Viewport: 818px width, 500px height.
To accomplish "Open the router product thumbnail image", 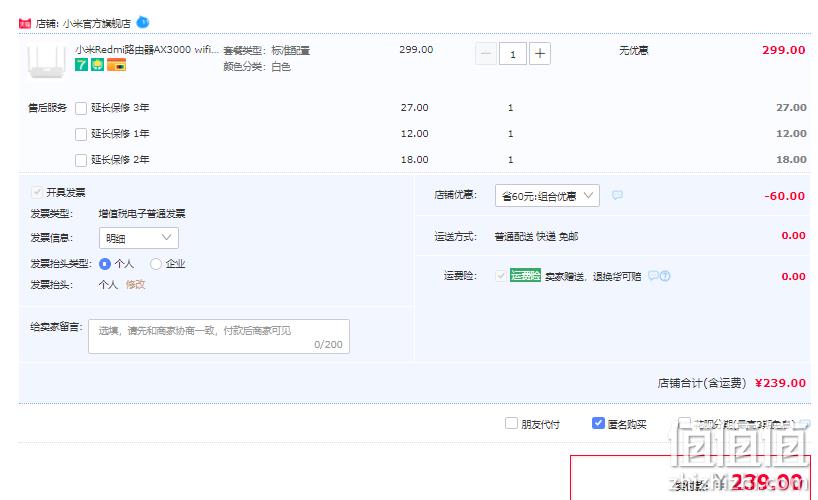I will 47,62.
